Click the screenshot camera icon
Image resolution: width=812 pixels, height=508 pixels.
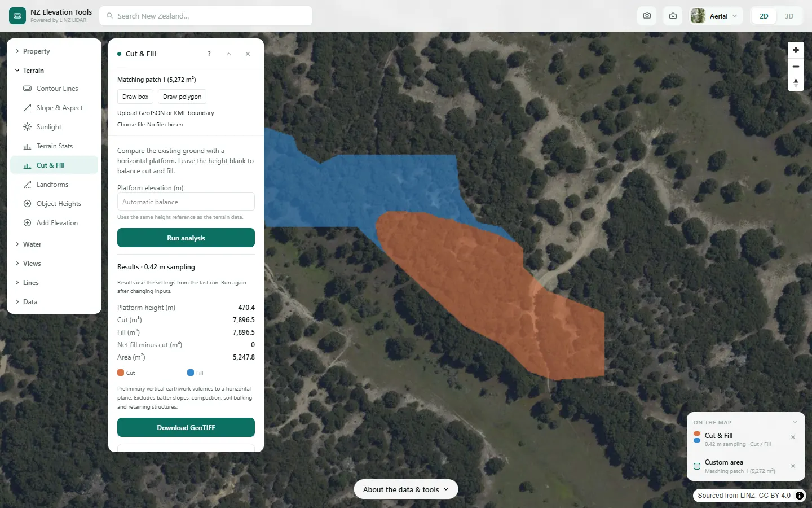pos(647,16)
